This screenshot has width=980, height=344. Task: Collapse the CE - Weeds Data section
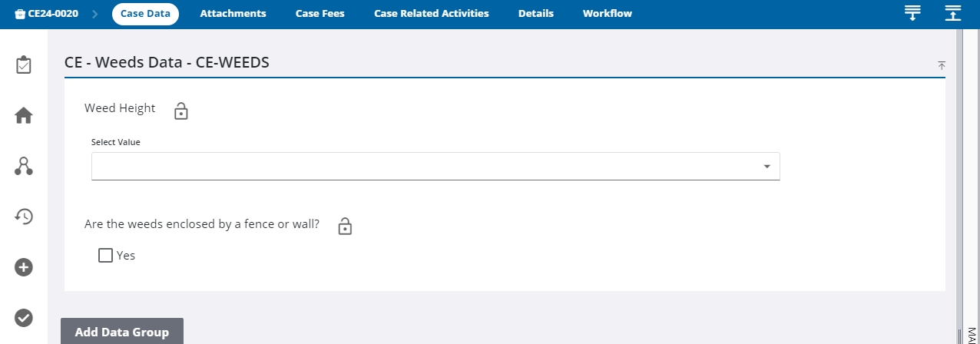pos(942,66)
